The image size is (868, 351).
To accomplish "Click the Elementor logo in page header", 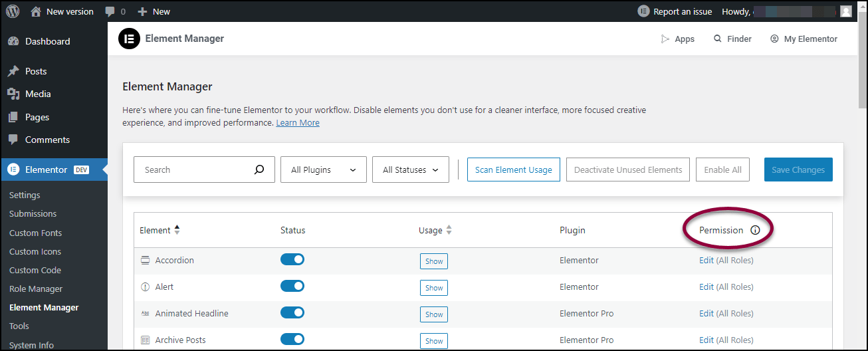I will [129, 39].
